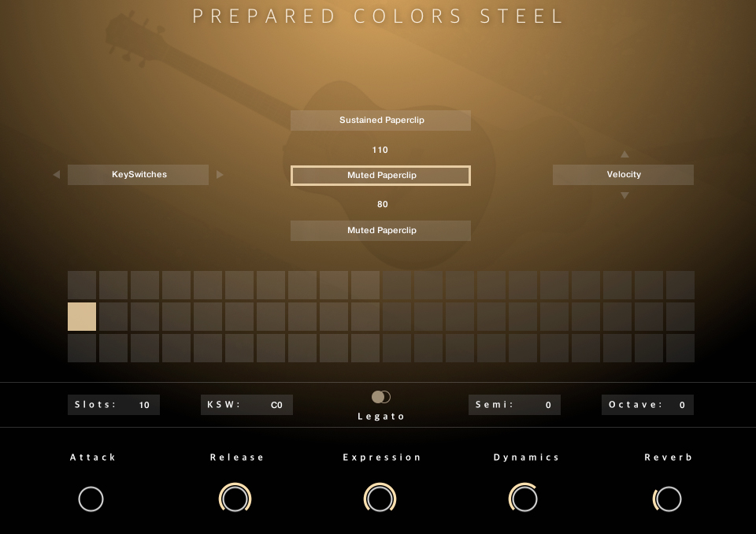Click the Expression knob

380,499
